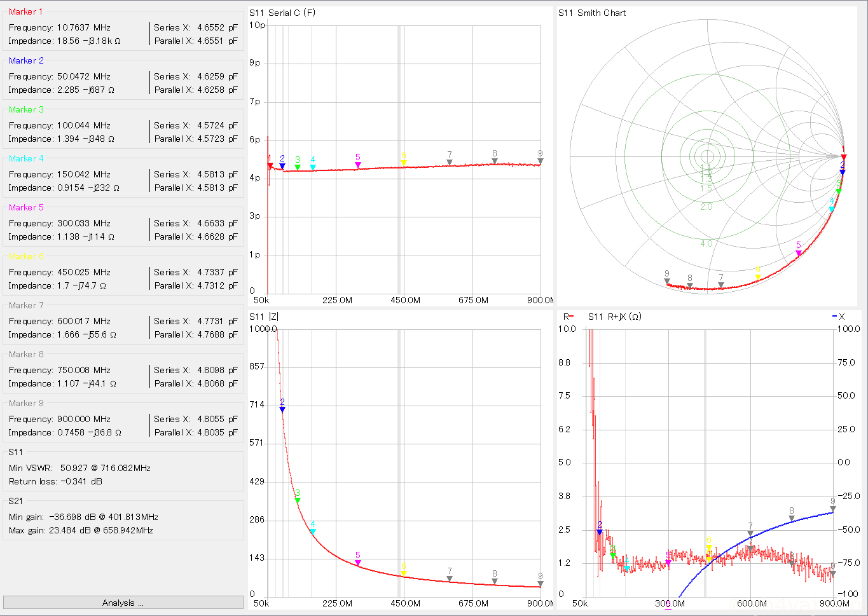Select the Marker 1 panel title
The width and height of the screenshot is (868, 616).
pos(26,11)
